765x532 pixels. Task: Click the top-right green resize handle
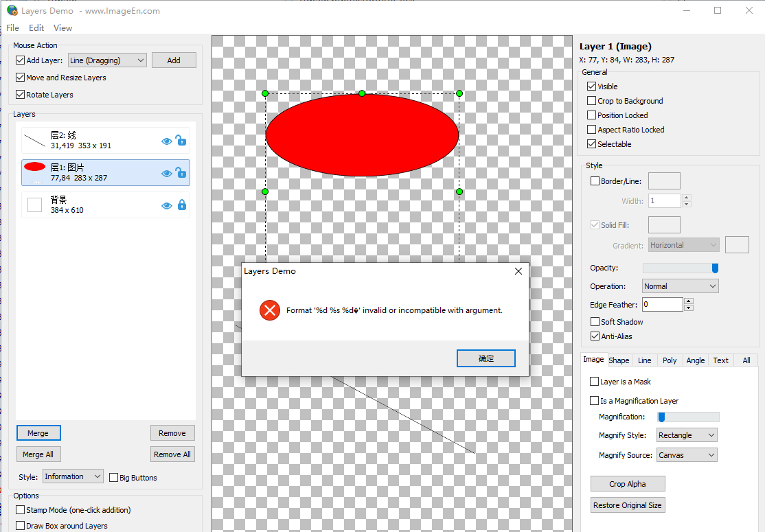point(459,93)
